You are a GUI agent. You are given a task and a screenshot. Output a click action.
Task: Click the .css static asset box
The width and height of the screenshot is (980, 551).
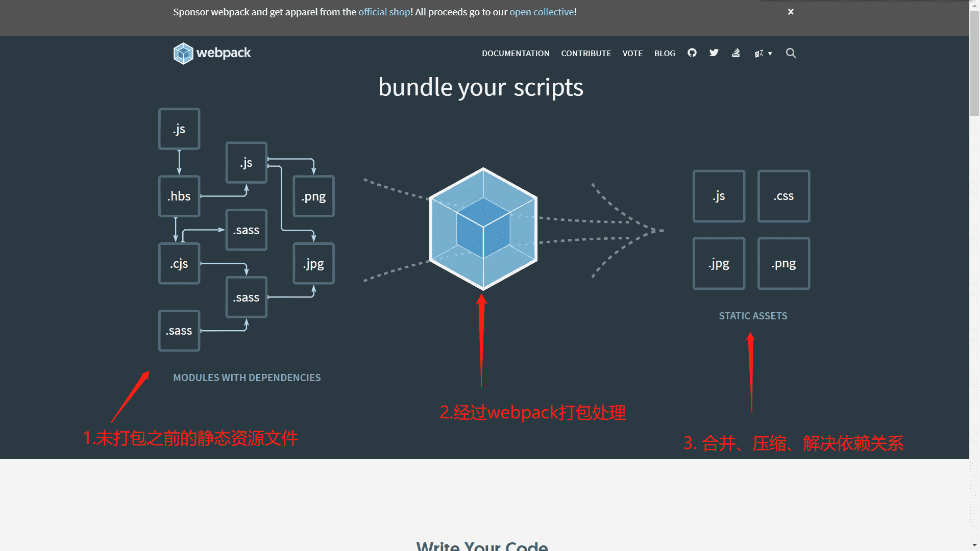(x=784, y=196)
